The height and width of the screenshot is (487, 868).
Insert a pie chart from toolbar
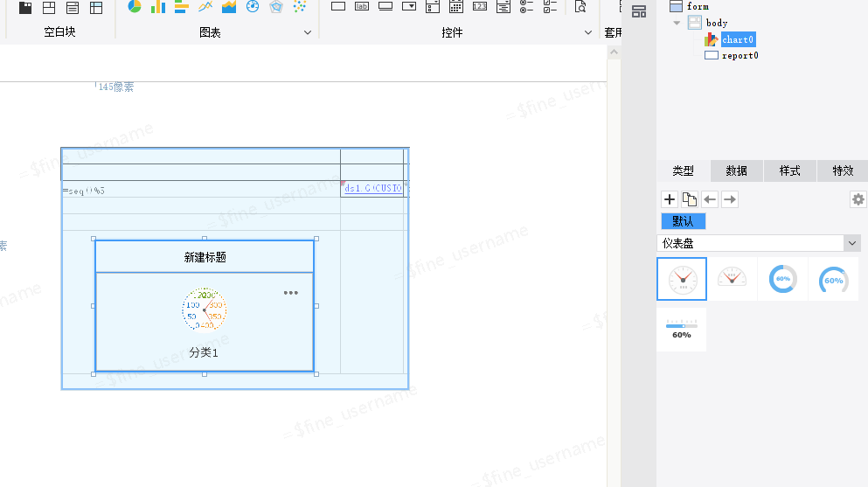(x=135, y=7)
